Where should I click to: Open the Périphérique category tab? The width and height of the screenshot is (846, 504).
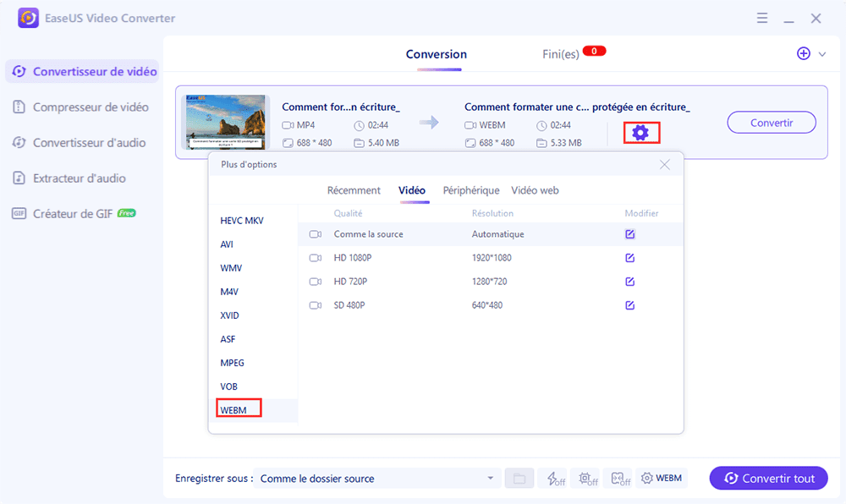[x=470, y=190]
